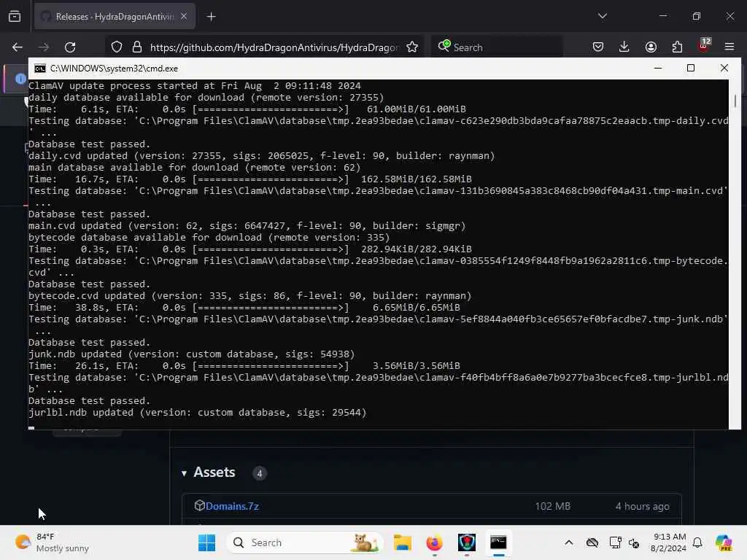Collapse the Assets section triangle
The width and height of the screenshot is (747, 560).
coord(184,473)
